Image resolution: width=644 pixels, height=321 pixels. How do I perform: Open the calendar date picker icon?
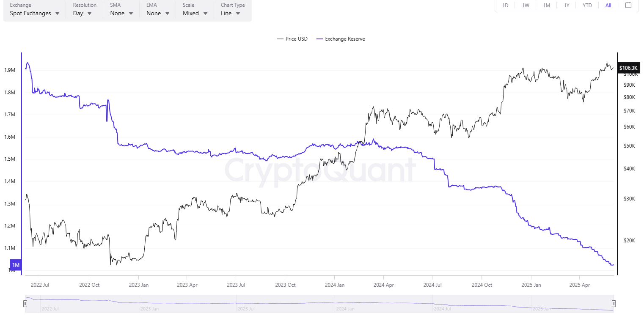pyautogui.click(x=628, y=5)
